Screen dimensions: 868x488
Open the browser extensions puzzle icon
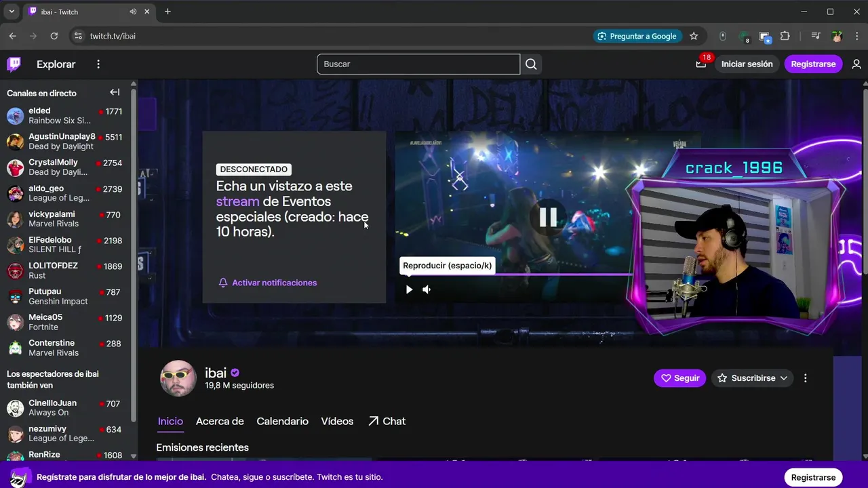[785, 36]
